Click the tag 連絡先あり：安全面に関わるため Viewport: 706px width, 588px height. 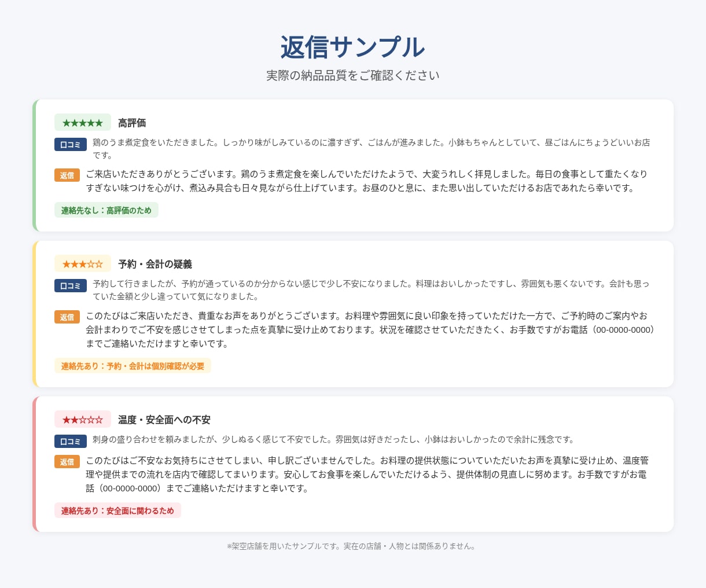(117, 510)
